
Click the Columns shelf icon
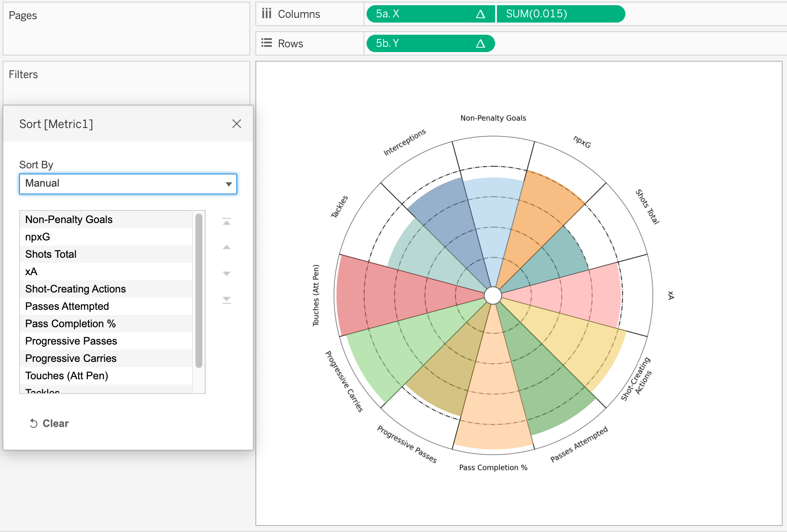[x=267, y=14]
